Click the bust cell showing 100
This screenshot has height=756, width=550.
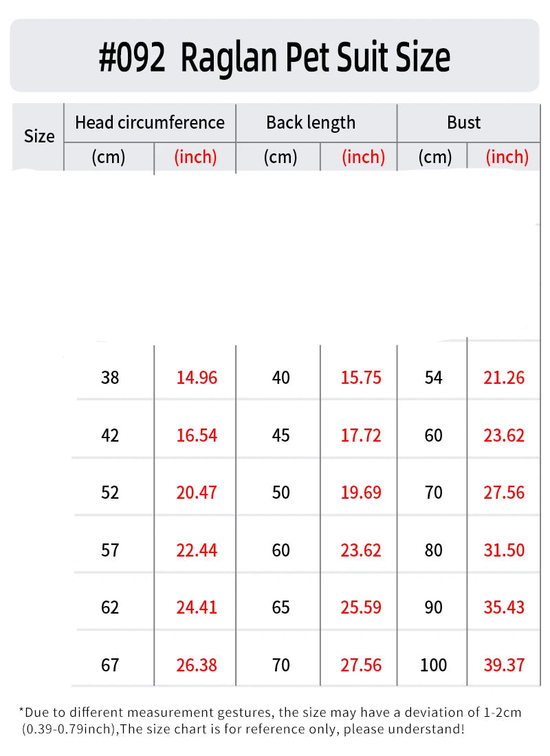coord(433,665)
